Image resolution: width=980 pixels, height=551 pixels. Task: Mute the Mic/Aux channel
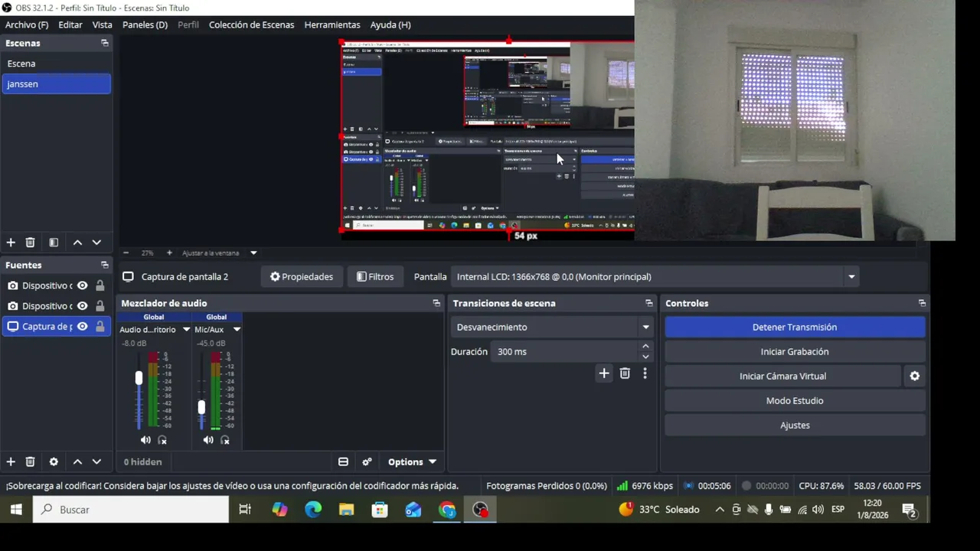[208, 440]
